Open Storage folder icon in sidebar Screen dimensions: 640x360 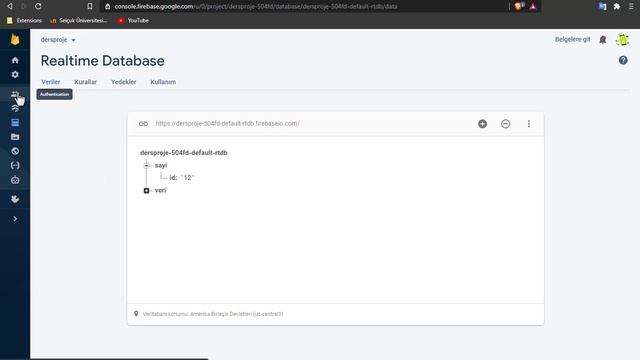pos(15,137)
